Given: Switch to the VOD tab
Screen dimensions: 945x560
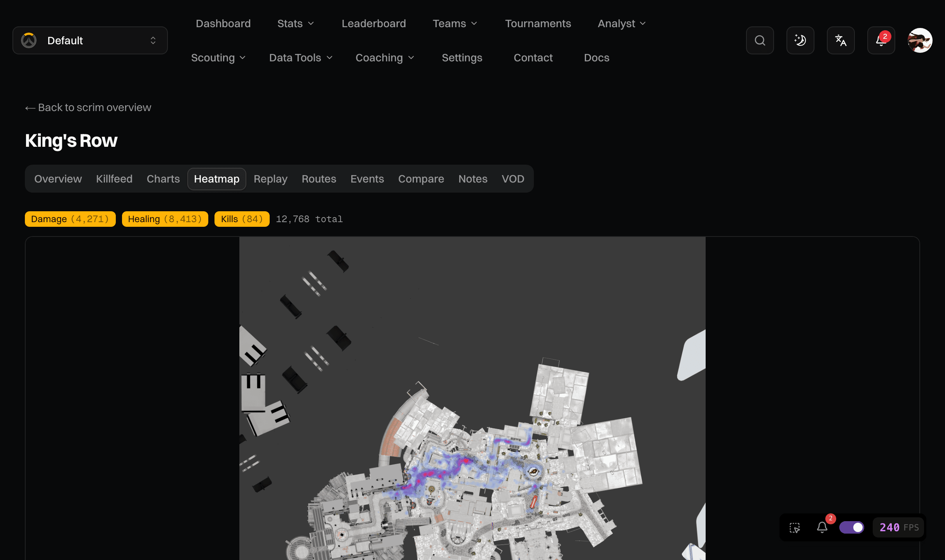Looking at the screenshot, I should point(513,179).
